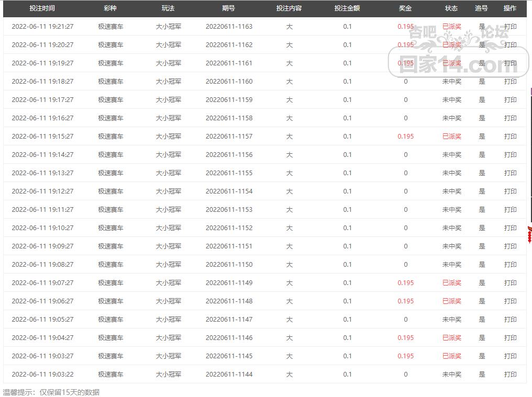532x397 pixels.
Task: Click 打印 for issue 20220611-1147
Action: pos(511,320)
